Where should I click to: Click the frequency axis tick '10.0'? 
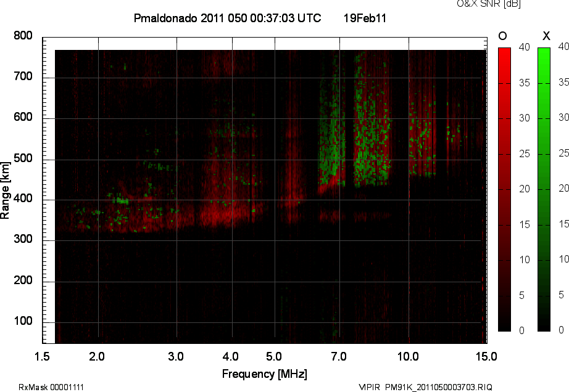[408, 357]
